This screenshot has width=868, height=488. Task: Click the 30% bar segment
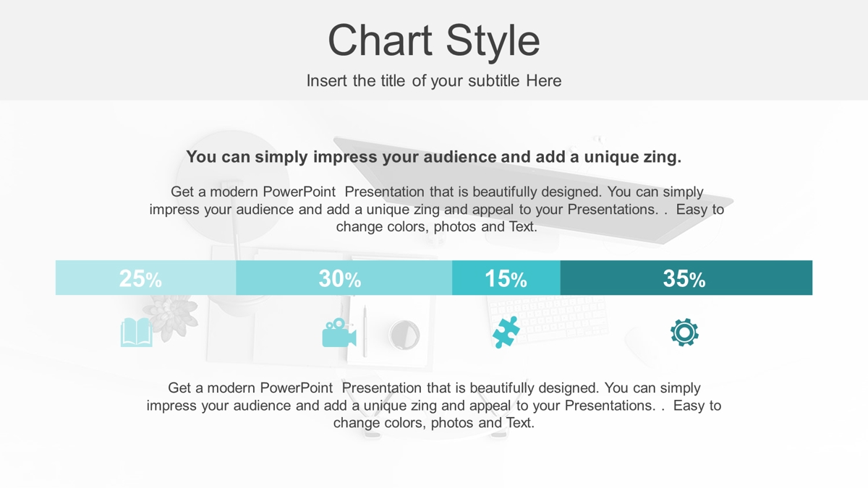[x=344, y=278]
